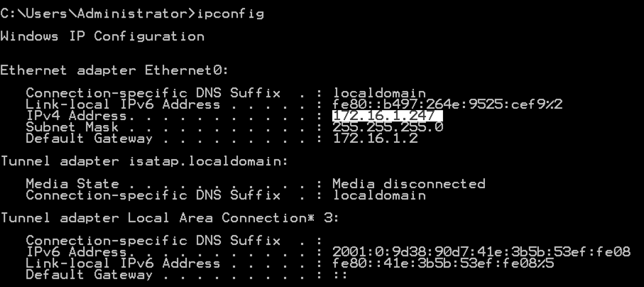Click the ipconfig command text
644x287 pixels.
pos(231,13)
